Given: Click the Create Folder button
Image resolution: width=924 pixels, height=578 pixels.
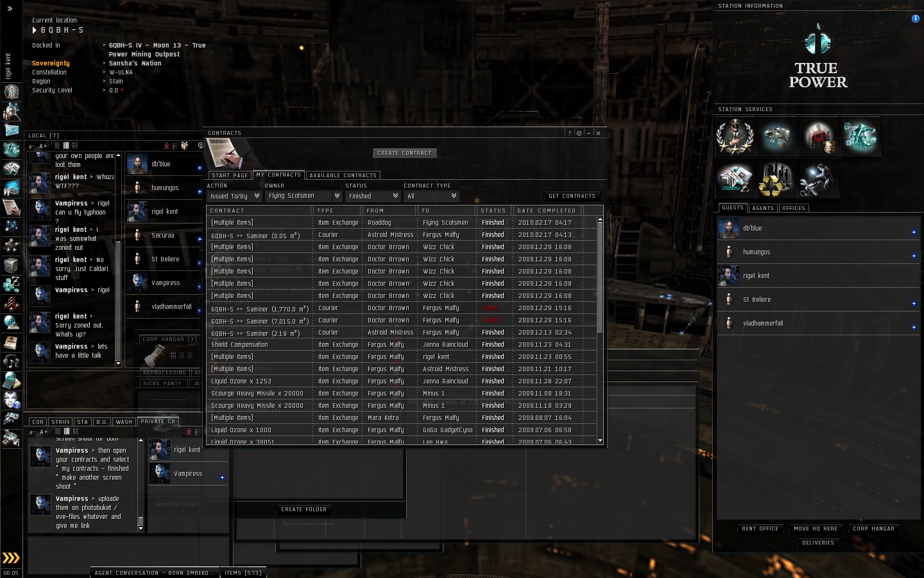Looking at the screenshot, I should tap(304, 509).
